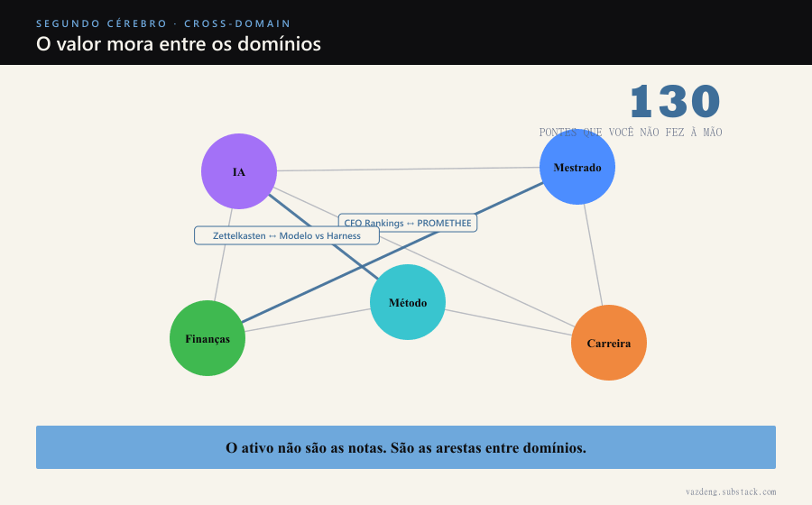Click the large 130 counter
Image resolution: width=812 pixels, height=505 pixels.
click(x=675, y=102)
